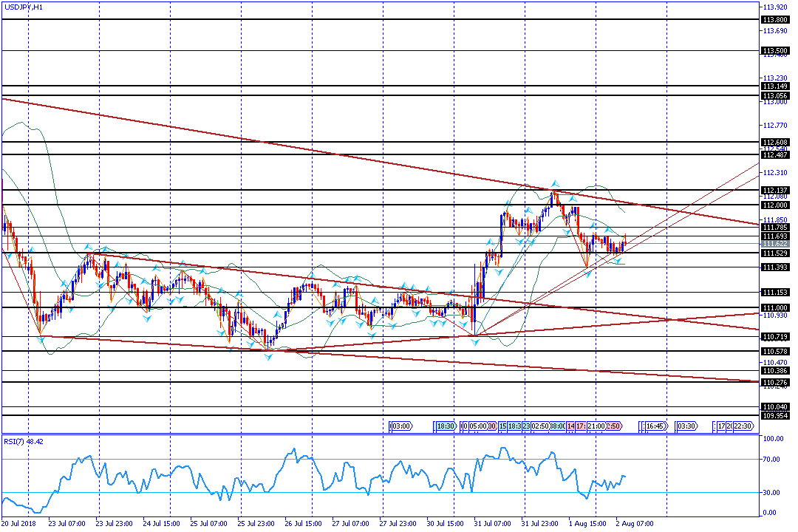The width and height of the screenshot is (798, 532).
Task: Click the 112.608 price level tag
Action: point(775,142)
